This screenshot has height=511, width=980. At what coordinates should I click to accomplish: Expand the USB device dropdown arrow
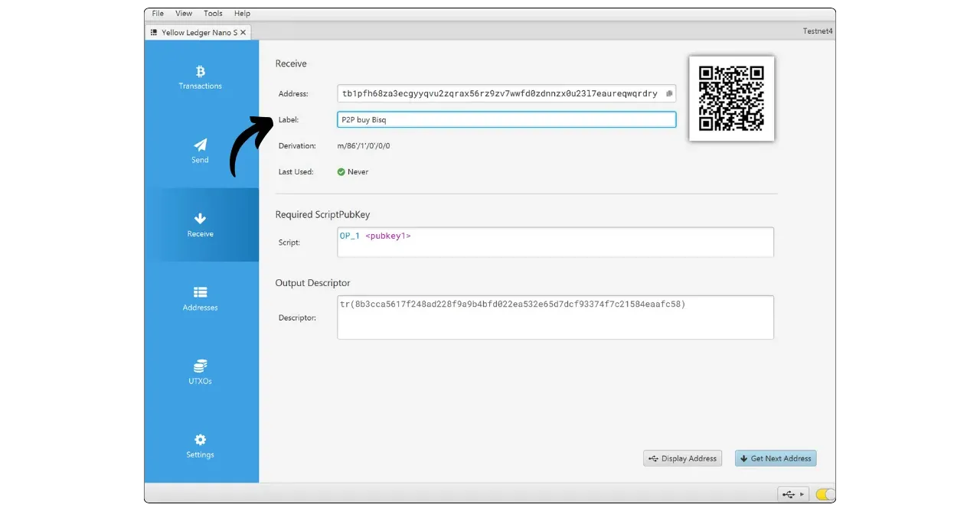[x=802, y=494]
